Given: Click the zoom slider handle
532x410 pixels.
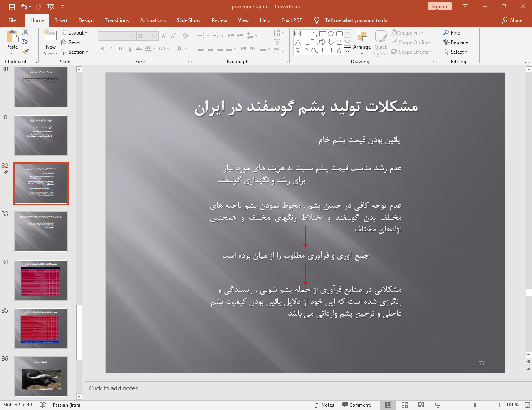Looking at the screenshot, I should click(x=475, y=405).
